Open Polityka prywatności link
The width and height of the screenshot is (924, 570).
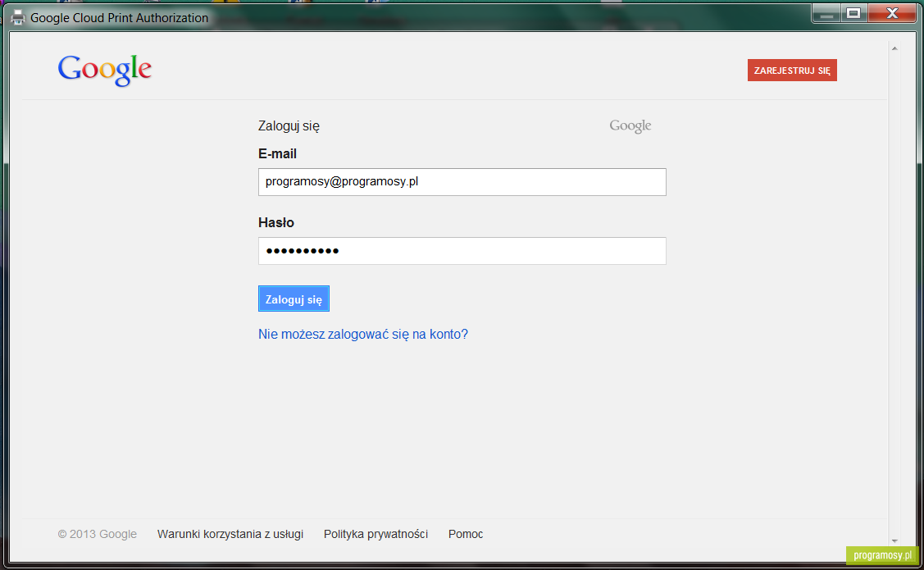[x=376, y=534]
